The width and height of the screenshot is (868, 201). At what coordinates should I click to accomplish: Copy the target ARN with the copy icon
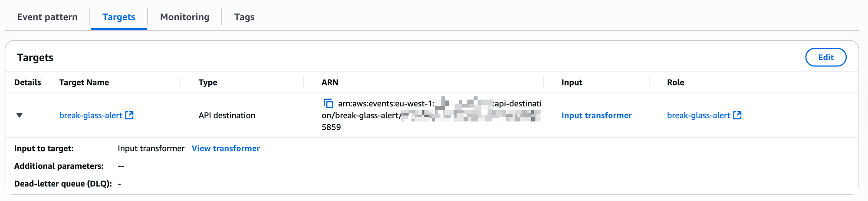pos(329,104)
